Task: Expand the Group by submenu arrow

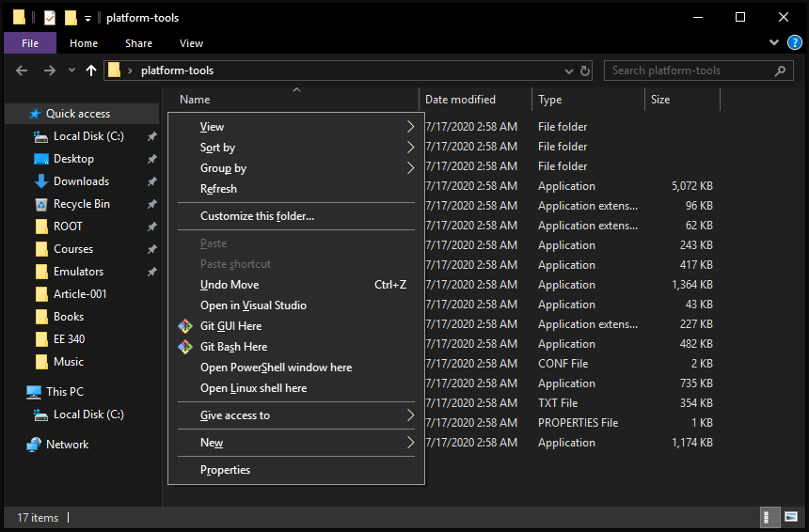Action: click(411, 168)
